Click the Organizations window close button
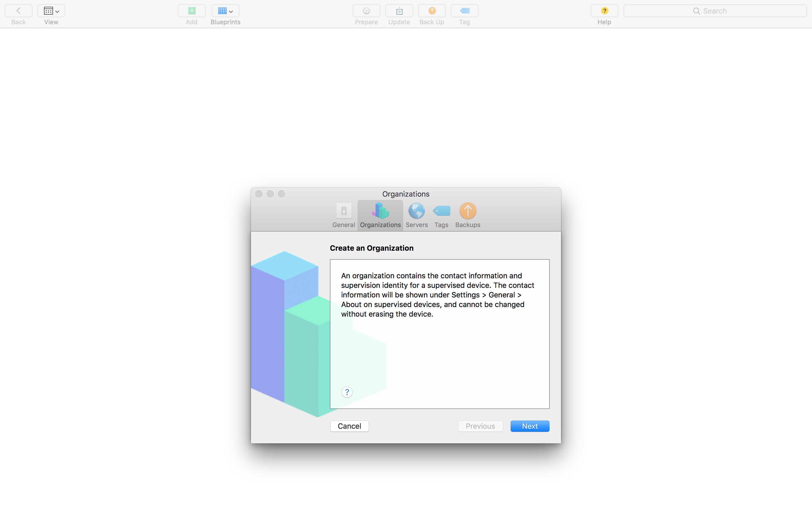Viewport: 812px width, 507px height. pyautogui.click(x=259, y=194)
